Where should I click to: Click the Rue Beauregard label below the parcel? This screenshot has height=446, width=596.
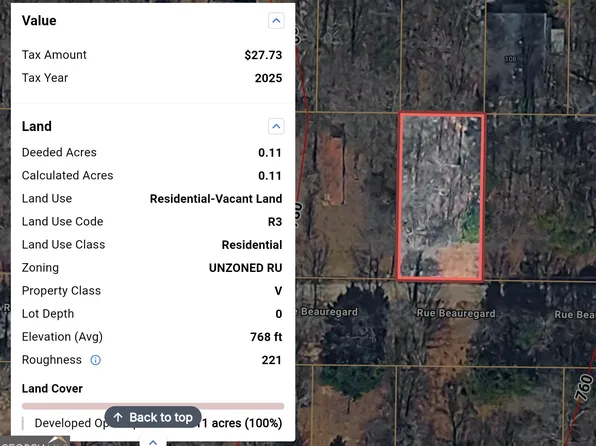(x=456, y=314)
